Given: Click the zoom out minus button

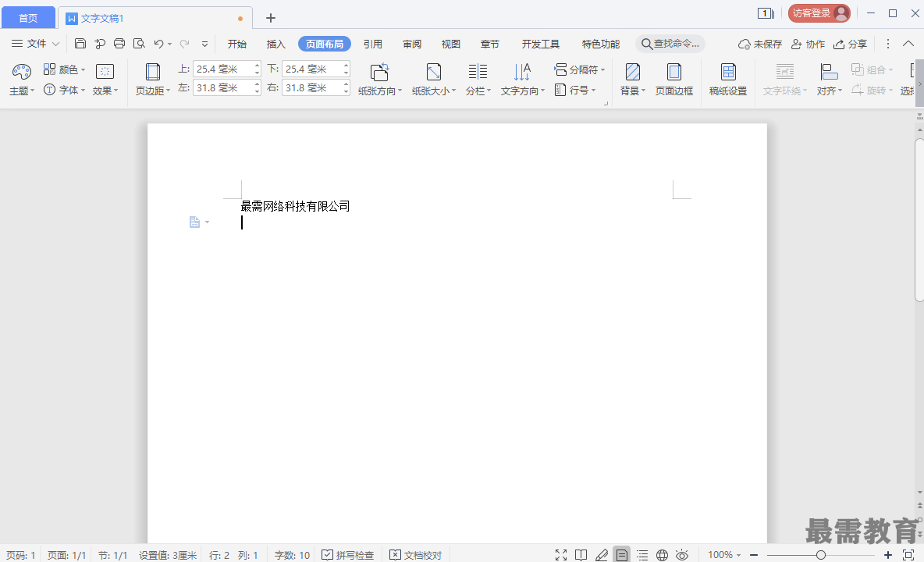Looking at the screenshot, I should pyautogui.click(x=754, y=555).
